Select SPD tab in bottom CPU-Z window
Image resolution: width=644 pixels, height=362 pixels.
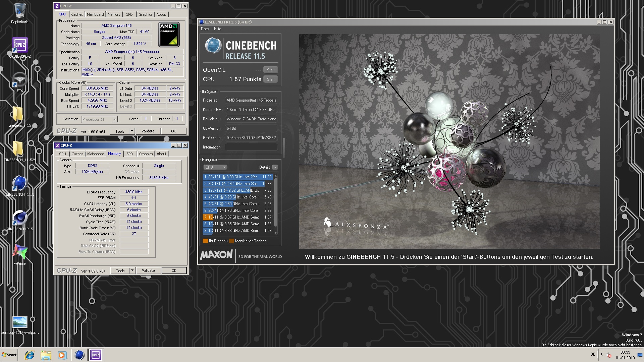130,154
